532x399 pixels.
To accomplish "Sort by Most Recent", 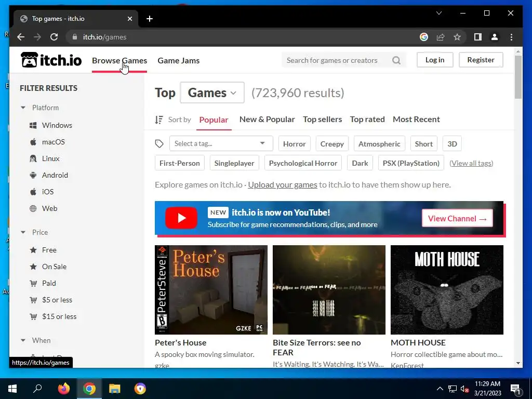I will click(416, 119).
